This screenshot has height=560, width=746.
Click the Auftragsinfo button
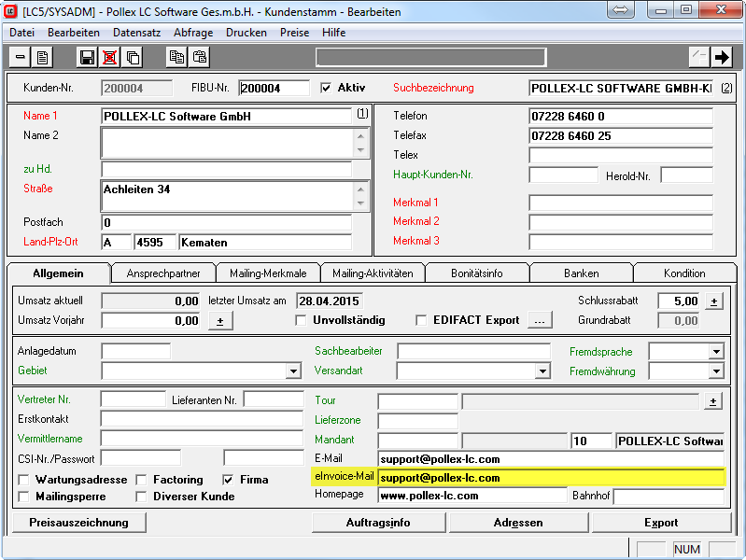click(x=378, y=523)
